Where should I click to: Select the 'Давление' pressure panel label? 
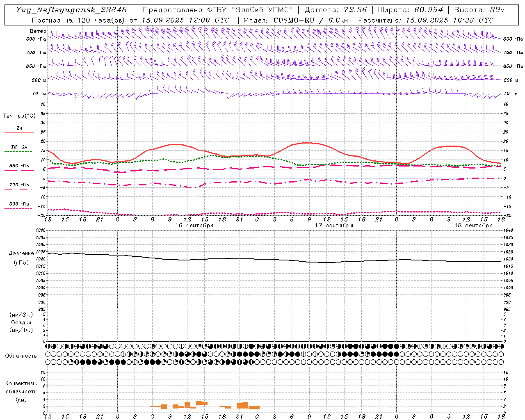pyautogui.click(x=21, y=253)
